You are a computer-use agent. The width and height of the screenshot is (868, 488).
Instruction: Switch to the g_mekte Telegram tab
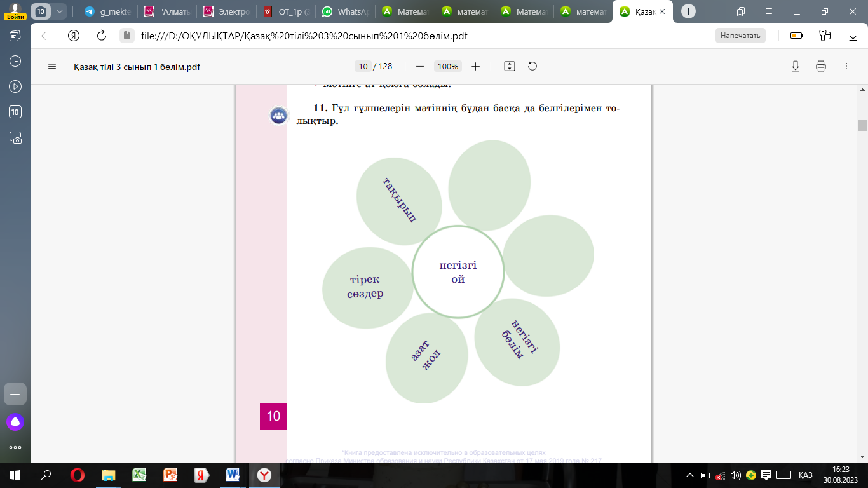click(x=108, y=11)
